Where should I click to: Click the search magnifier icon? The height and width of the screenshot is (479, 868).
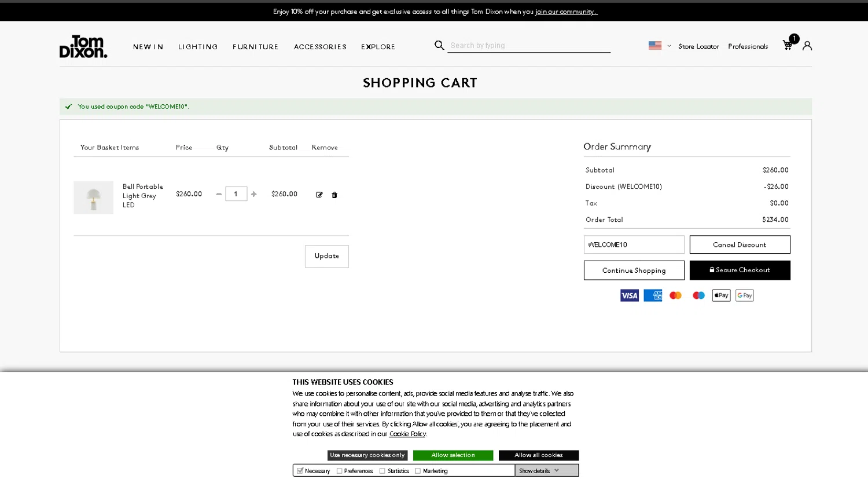tap(439, 45)
